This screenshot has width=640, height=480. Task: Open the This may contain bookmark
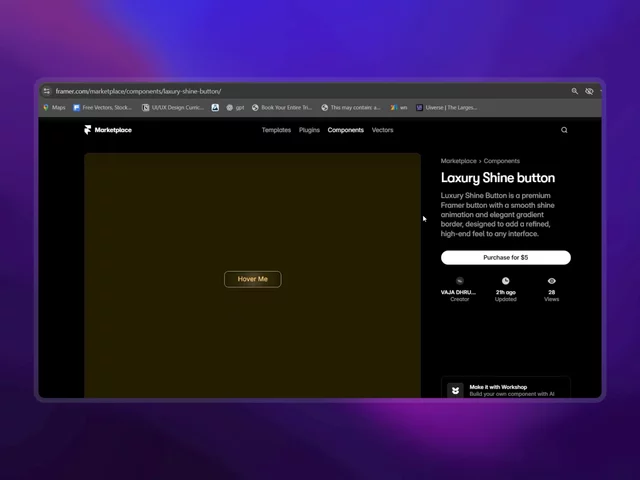coord(351,107)
